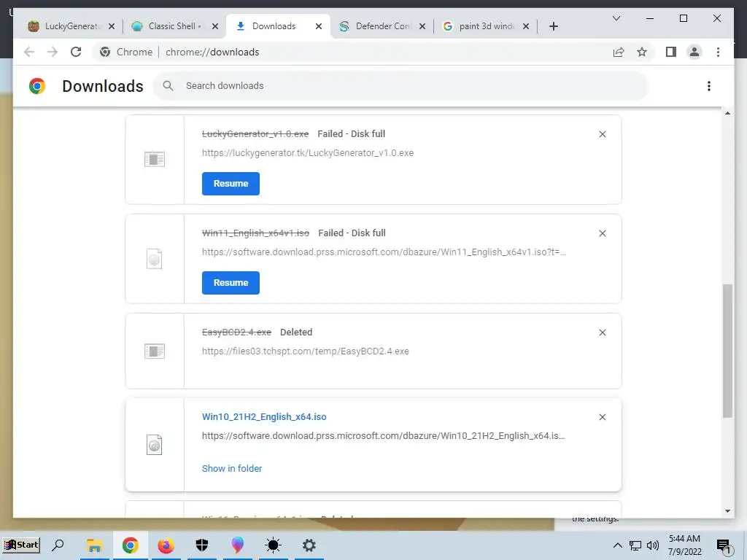Click the ISO file icon of Win11_English_x64v1.iso

point(155,259)
